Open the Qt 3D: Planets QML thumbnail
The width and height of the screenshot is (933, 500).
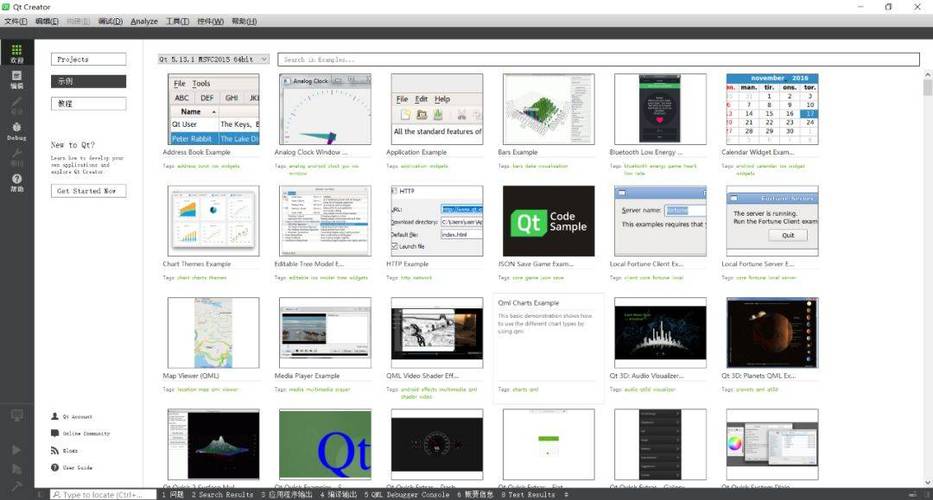[772, 333]
